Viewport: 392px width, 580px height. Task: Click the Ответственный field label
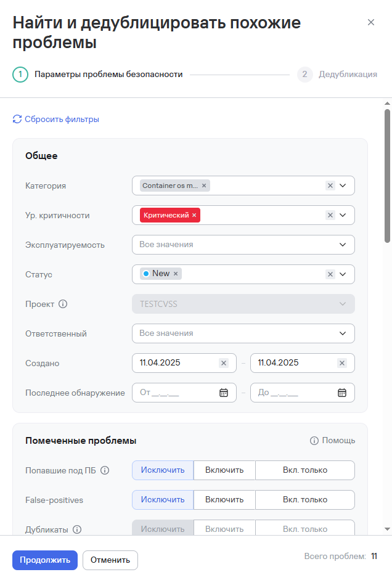pyautogui.click(x=56, y=333)
